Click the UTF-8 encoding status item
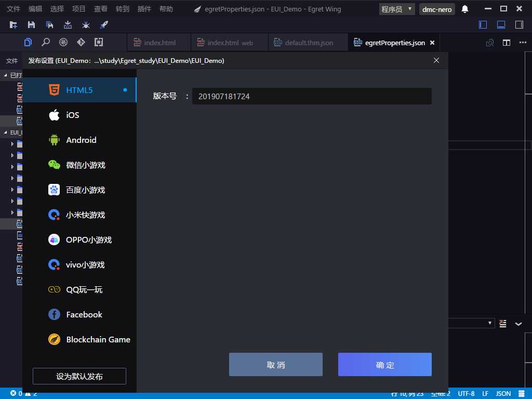This screenshot has height=399, width=532. tap(466, 394)
